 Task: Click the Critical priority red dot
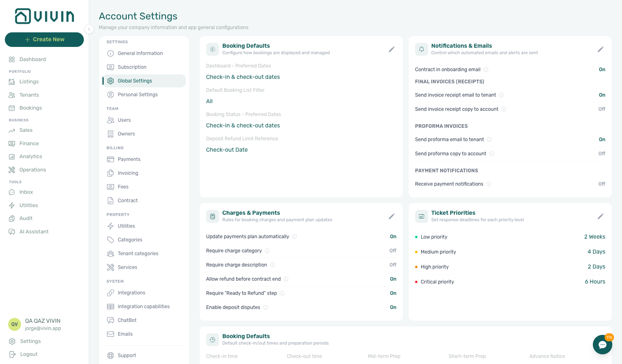[416, 282]
